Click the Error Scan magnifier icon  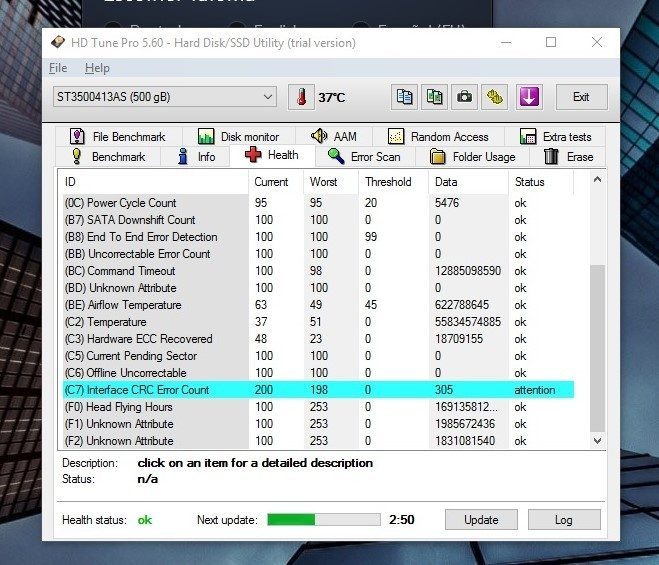336,156
